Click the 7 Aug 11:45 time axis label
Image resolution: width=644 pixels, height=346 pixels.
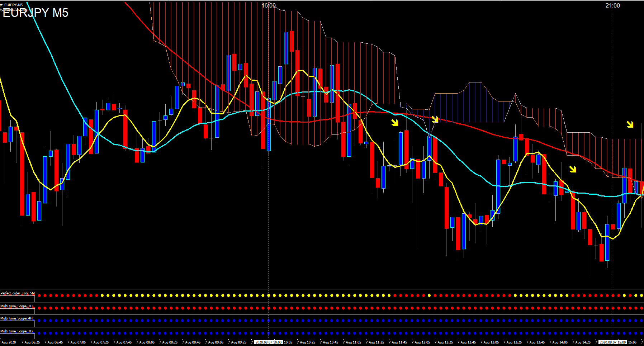pyautogui.click(x=398, y=342)
